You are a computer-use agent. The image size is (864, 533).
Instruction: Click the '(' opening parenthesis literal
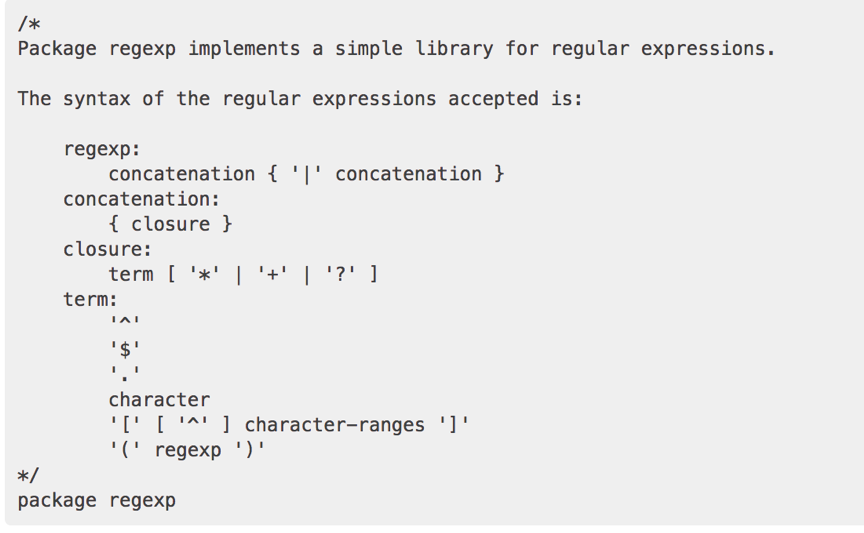point(125,450)
